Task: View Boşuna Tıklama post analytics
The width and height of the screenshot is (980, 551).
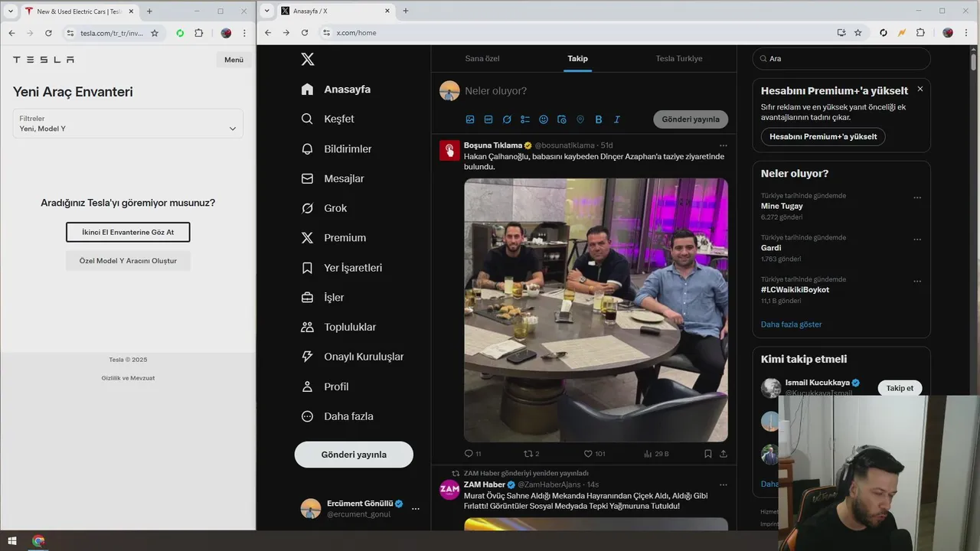Action: click(x=656, y=454)
